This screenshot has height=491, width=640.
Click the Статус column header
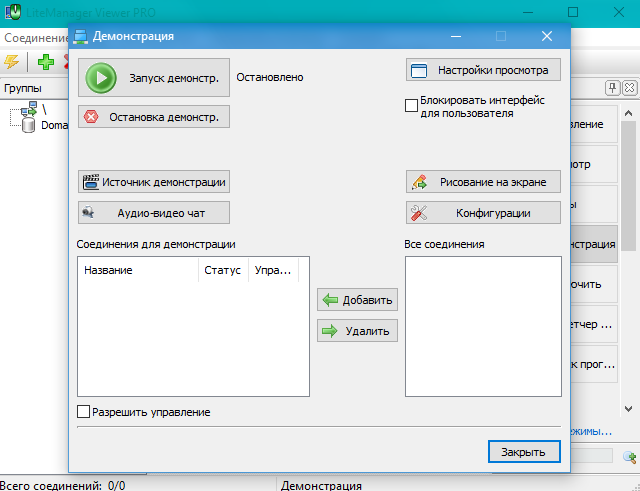(223, 270)
